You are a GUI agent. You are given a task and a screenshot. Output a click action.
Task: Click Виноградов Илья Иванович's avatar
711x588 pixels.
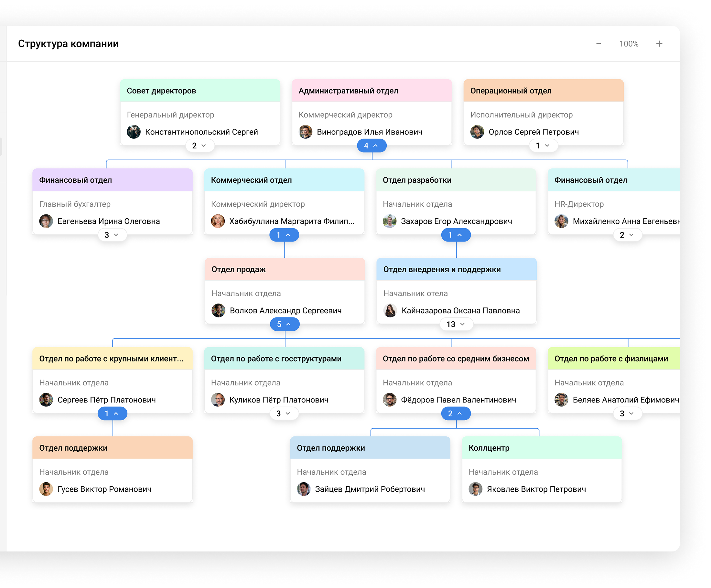[306, 132]
